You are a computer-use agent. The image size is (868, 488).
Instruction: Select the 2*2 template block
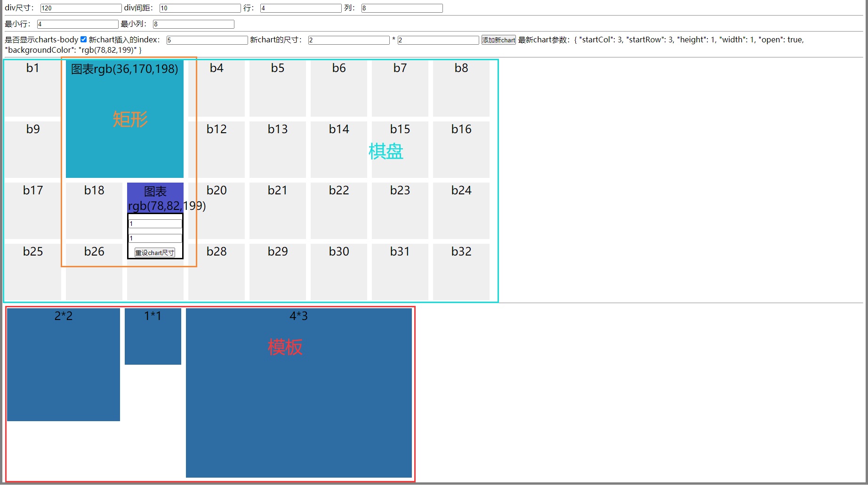64,365
